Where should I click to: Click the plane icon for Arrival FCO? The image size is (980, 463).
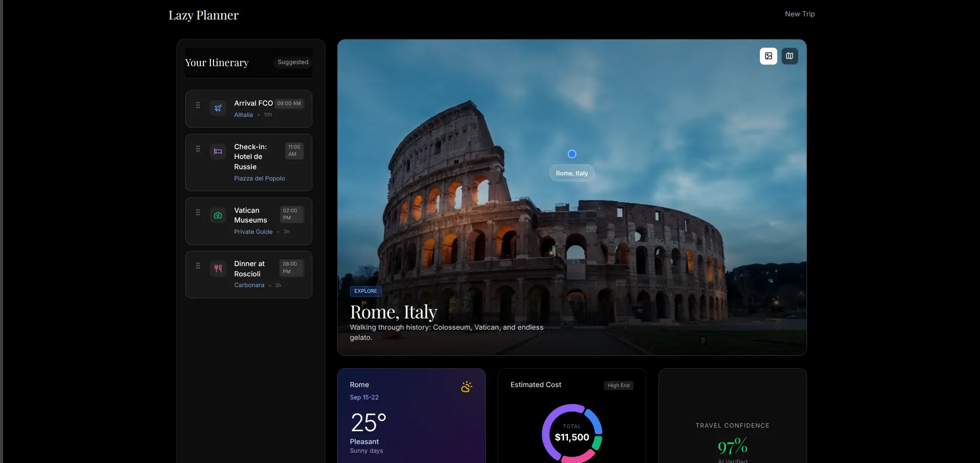pyautogui.click(x=218, y=108)
